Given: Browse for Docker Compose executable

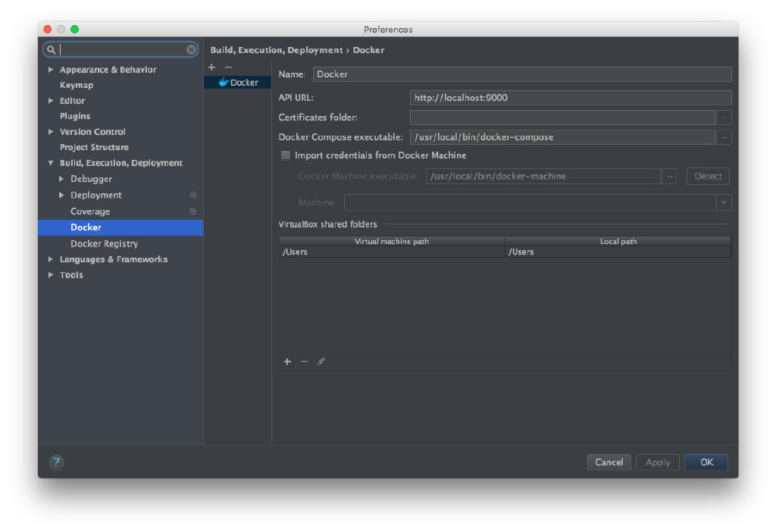Looking at the screenshot, I should tap(724, 137).
